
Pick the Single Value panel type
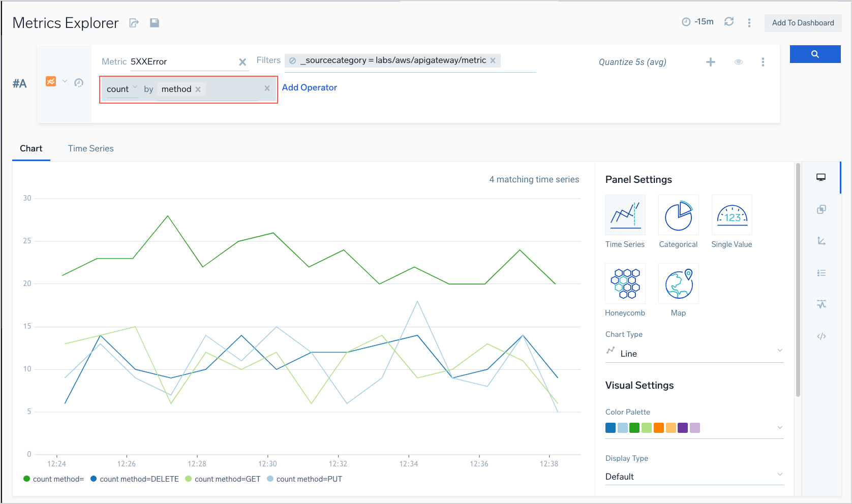(x=732, y=215)
